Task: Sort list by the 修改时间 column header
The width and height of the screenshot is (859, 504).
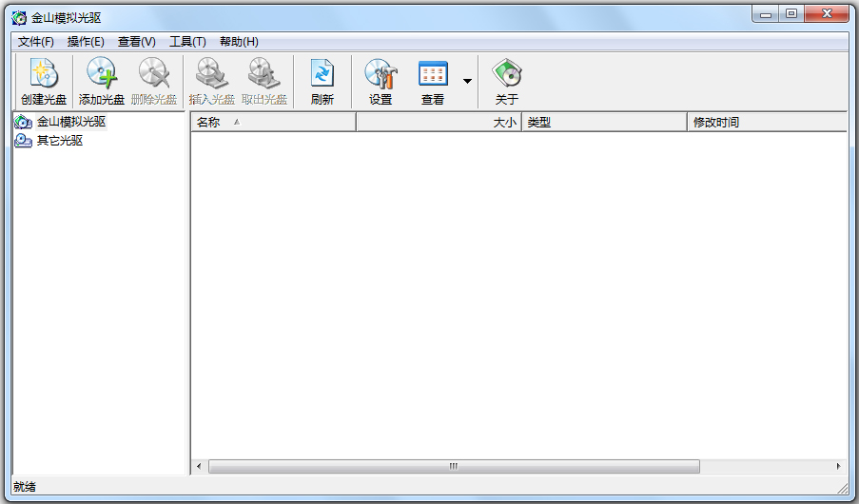Action: click(x=766, y=122)
